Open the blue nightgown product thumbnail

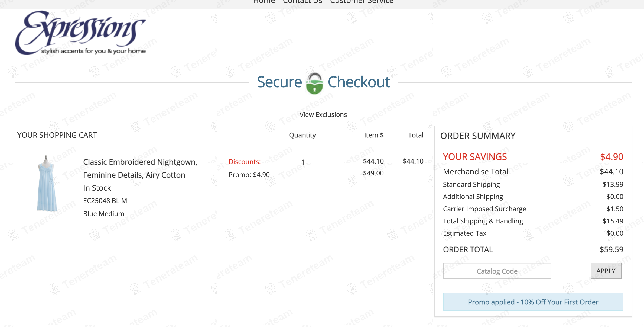coord(47,184)
